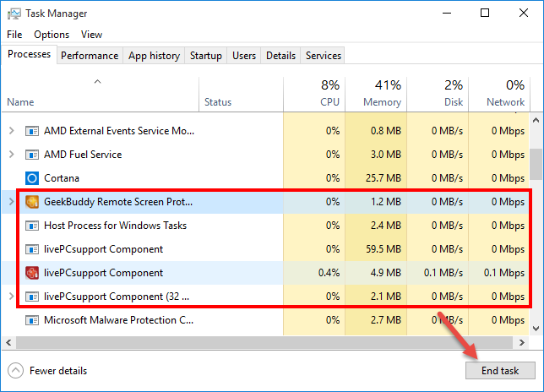Sort processes by the CPU column
This screenshot has width=544, height=392.
click(x=314, y=95)
